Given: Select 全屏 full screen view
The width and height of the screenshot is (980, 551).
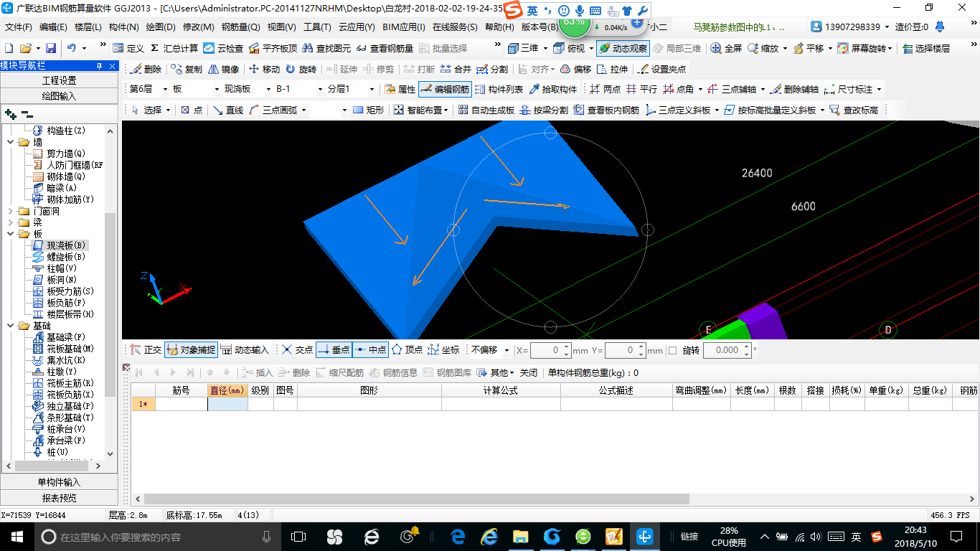Looking at the screenshot, I should pyautogui.click(x=726, y=48).
